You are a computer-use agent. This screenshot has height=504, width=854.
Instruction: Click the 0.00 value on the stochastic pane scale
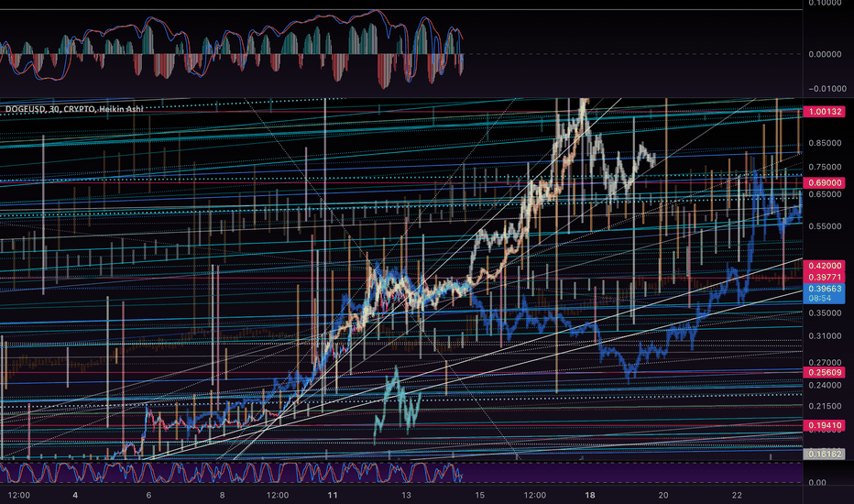point(817,483)
